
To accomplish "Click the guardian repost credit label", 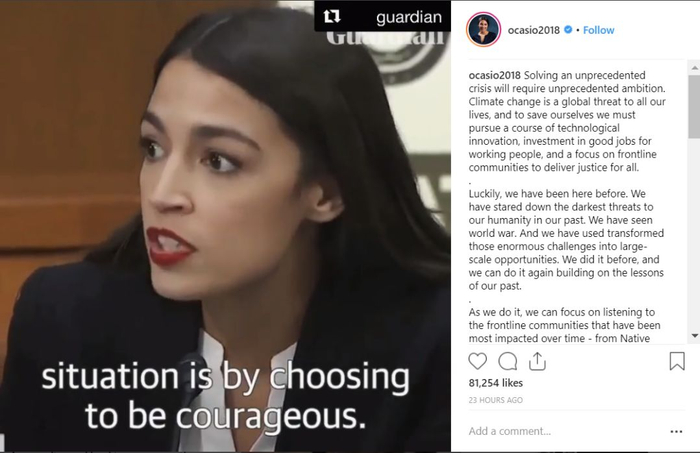I will (409, 17).
